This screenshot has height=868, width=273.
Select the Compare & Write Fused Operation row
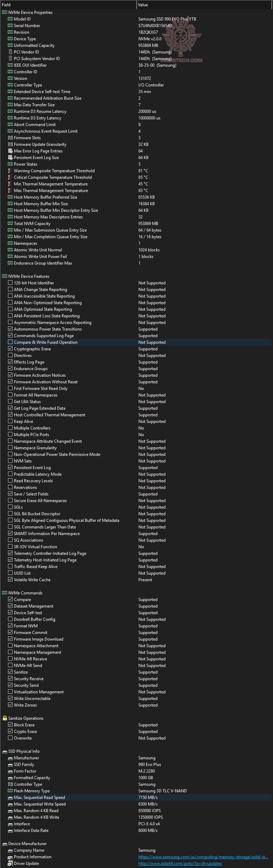point(139,342)
